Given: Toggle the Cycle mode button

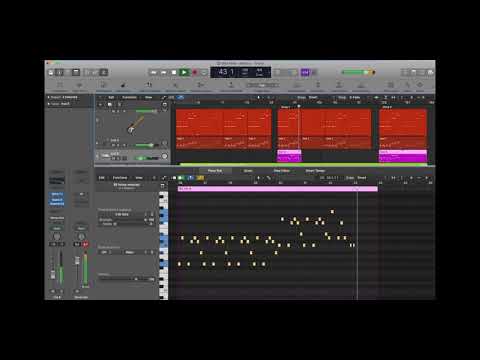Looking at the screenshot, I should pyautogui.click(x=204, y=72).
